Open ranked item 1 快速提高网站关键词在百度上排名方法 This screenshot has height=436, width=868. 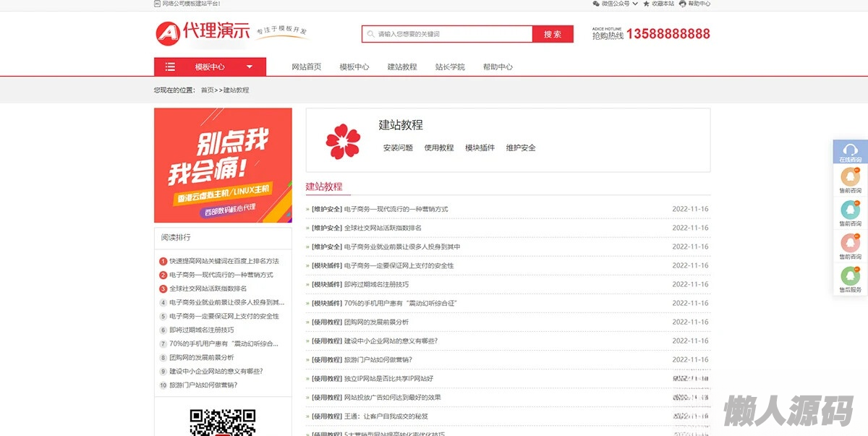point(224,261)
